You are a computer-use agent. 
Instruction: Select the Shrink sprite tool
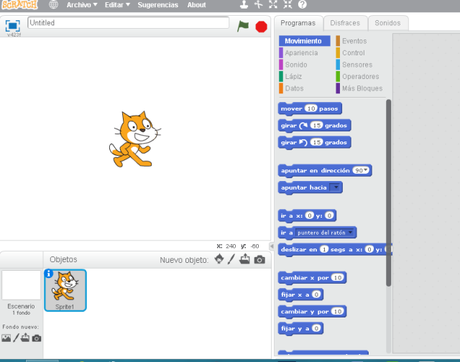288,4
